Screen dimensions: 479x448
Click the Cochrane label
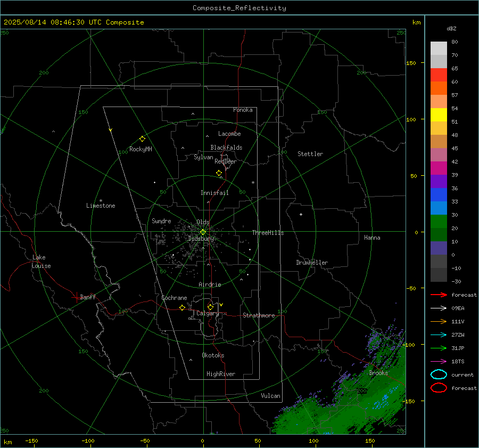point(174,298)
